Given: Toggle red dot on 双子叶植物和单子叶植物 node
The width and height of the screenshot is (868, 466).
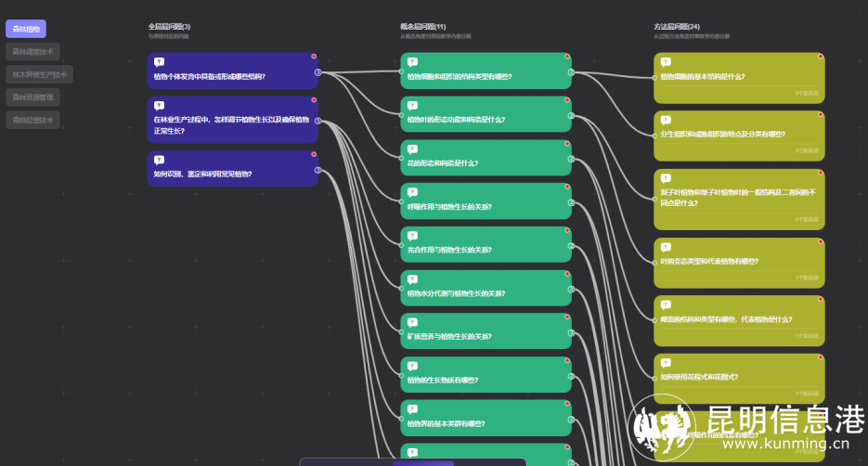Looking at the screenshot, I should pyautogui.click(x=820, y=173).
